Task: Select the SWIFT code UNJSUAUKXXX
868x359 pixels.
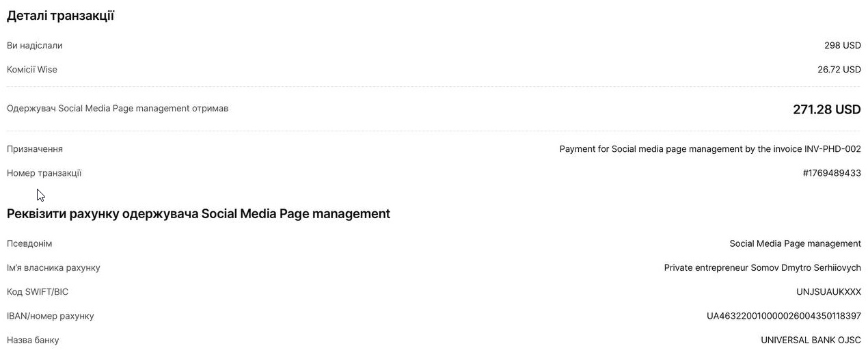Action: (828, 292)
